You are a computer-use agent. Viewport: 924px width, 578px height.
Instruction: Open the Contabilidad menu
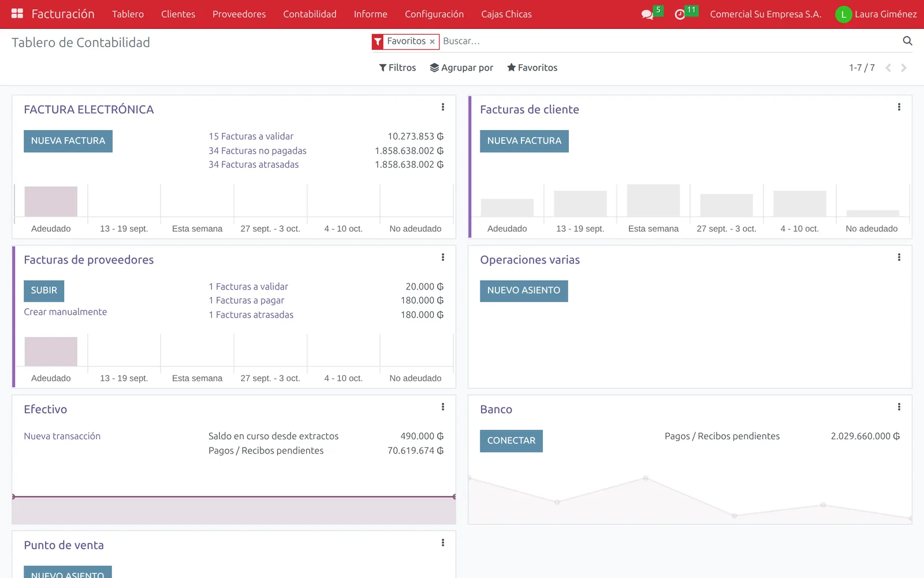[310, 14]
